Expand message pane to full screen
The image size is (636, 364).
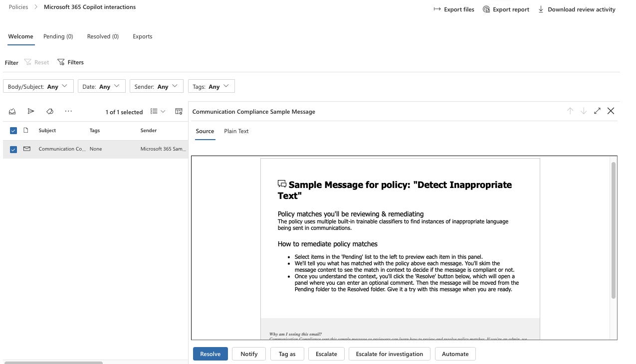coord(597,111)
